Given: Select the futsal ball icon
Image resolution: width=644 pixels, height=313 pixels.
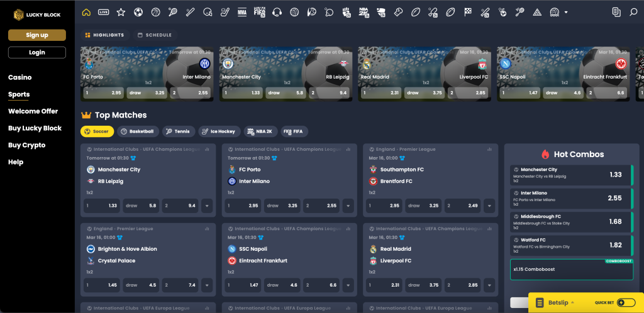Looking at the screenshot, I should click(502, 13).
